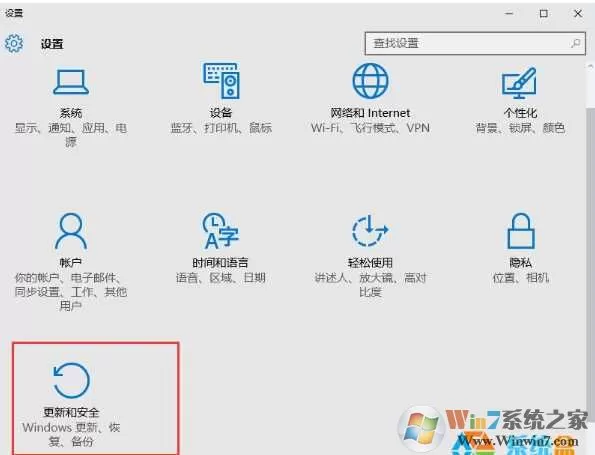The height and width of the screenshot is (455, 595).
Task: Open the 网络和 Internet globe icon
Action: (370, 80)
